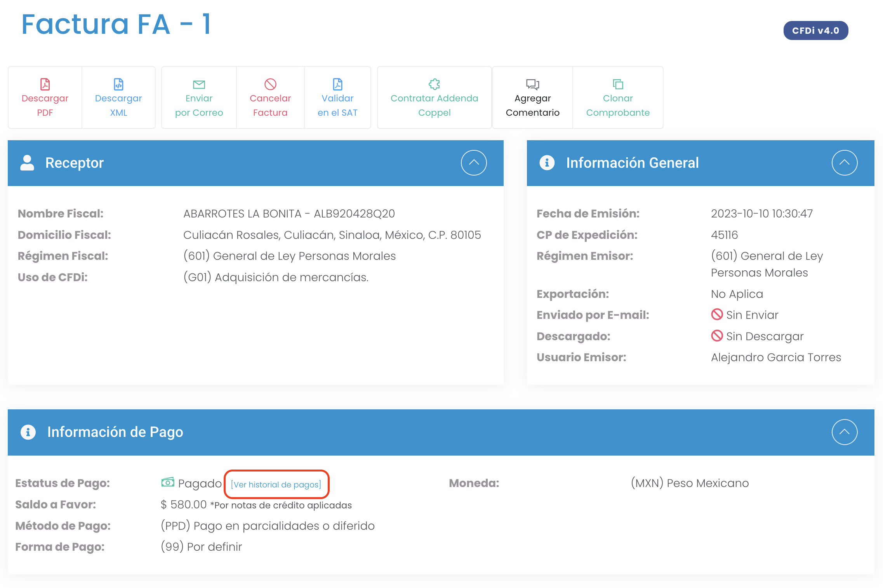Click the Información de Pago info icon

28,432
